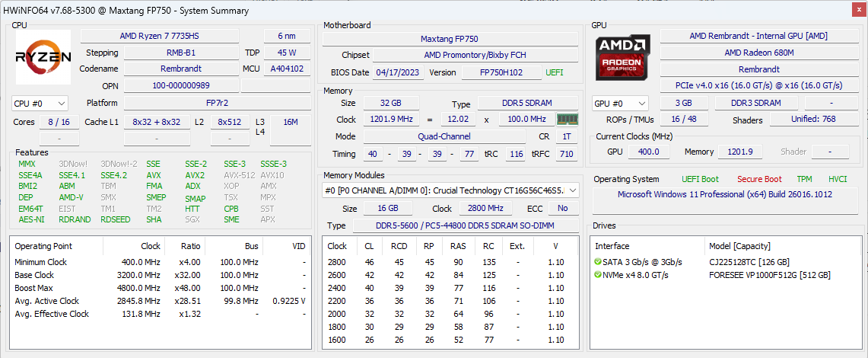Click the green memory module icon
The height and width of the screenshot is (358, 868).
(x=567, y=119)
